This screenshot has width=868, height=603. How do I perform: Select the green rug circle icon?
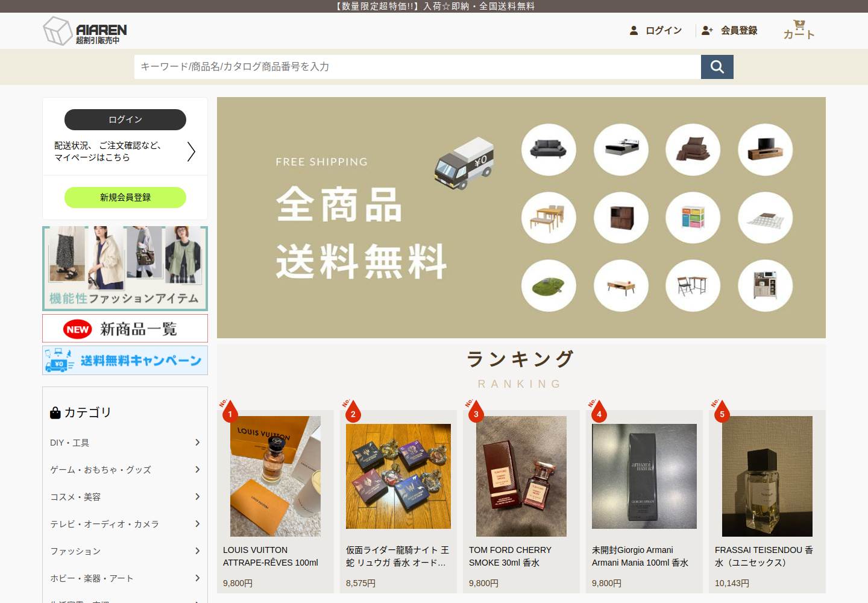(549, 286)
